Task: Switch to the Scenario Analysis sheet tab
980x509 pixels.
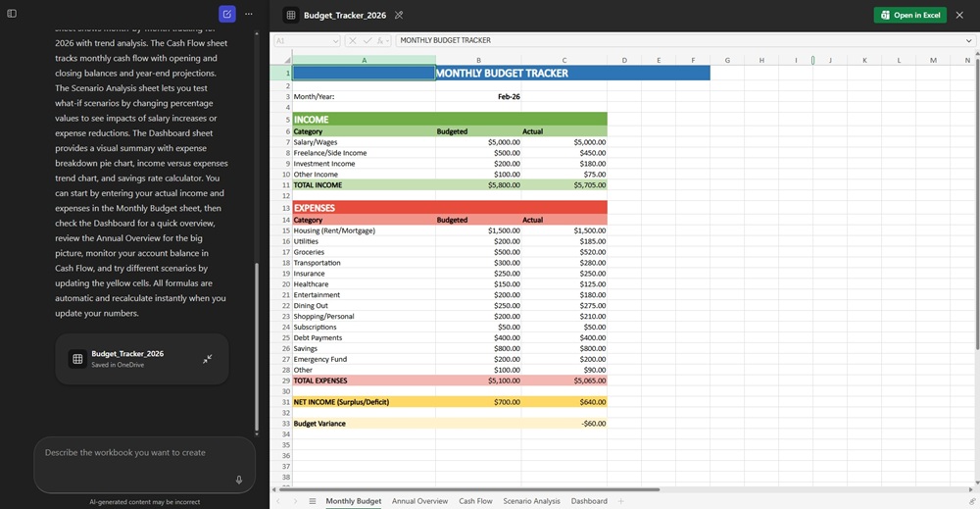Action: pyautogui.click(x=531, y=501)
